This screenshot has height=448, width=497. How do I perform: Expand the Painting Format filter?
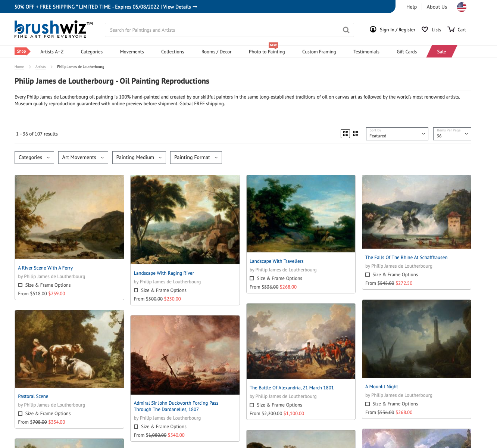point(196,158)
